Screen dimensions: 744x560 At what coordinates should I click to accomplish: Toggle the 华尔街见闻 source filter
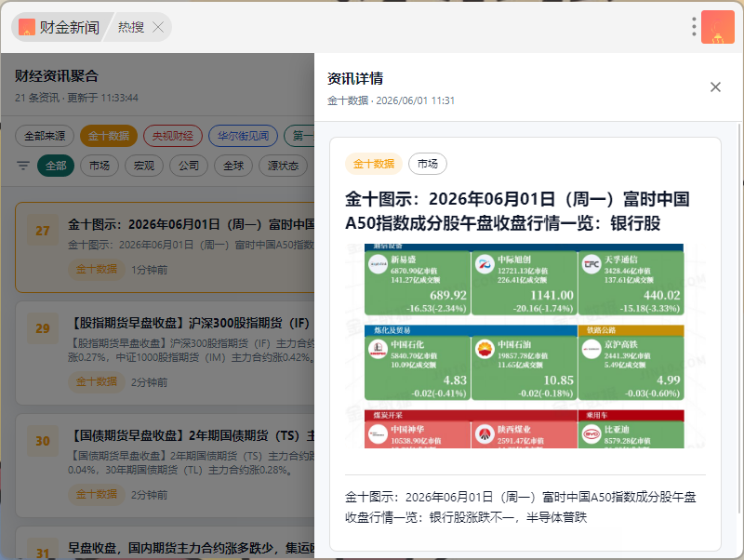point(243,136)
